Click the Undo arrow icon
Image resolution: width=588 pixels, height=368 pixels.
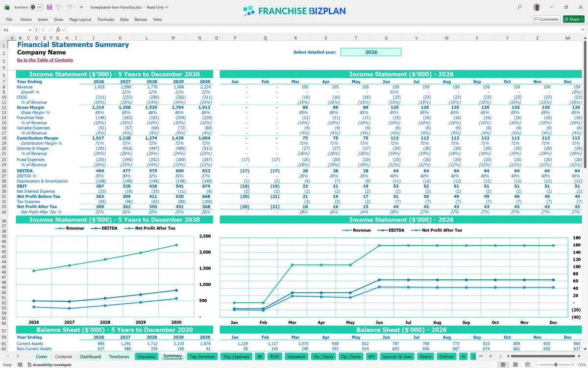click(58, 7)
